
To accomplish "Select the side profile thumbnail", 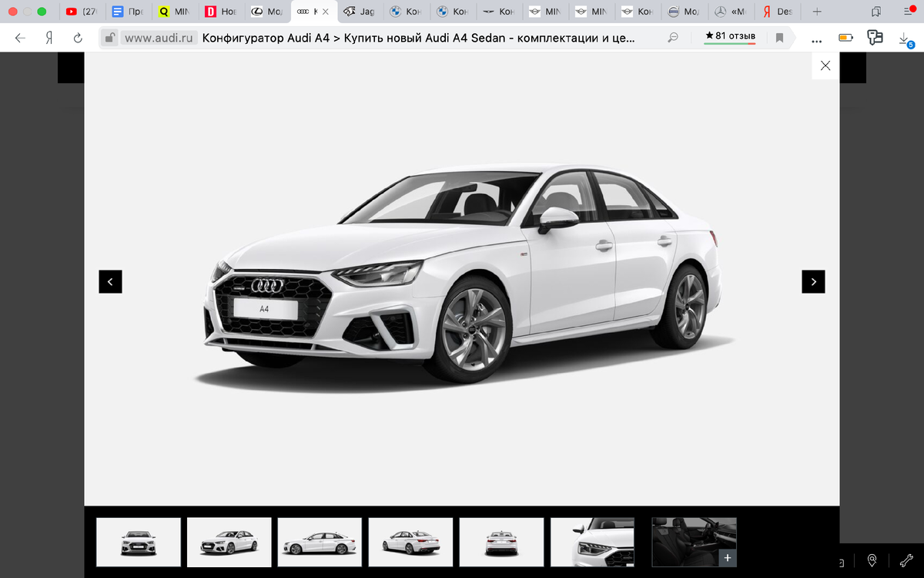I will click(320, 543).
